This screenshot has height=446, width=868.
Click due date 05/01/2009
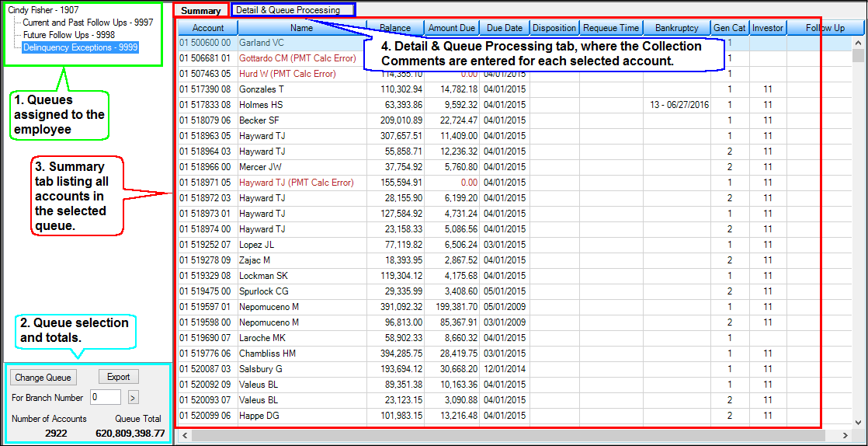tap(503, 306)
